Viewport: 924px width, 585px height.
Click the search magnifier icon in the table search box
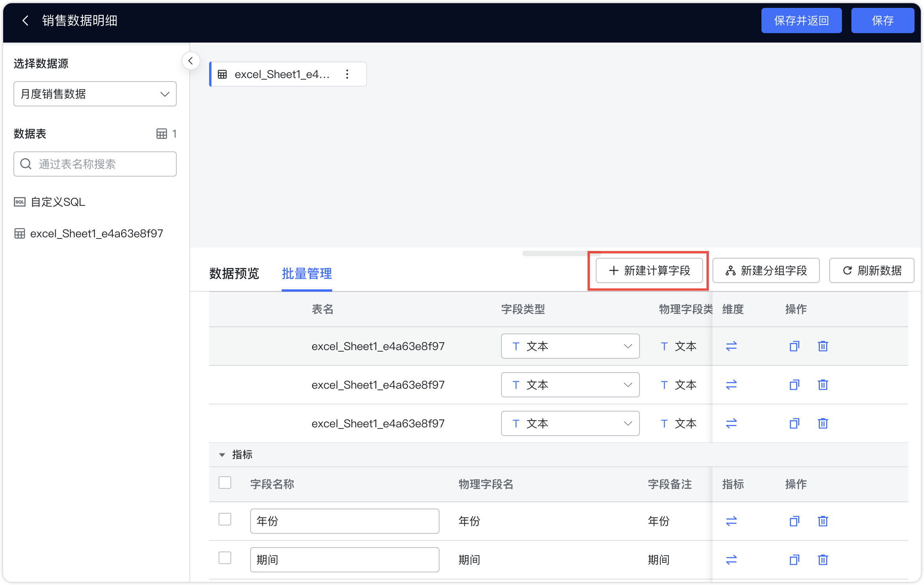(26, 164)
